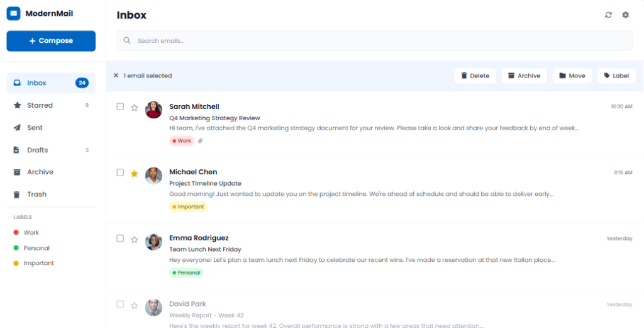The width and height of the screenshot is (644, 328).
Task: Click the sender name David Park
Action: click(187, 303)
